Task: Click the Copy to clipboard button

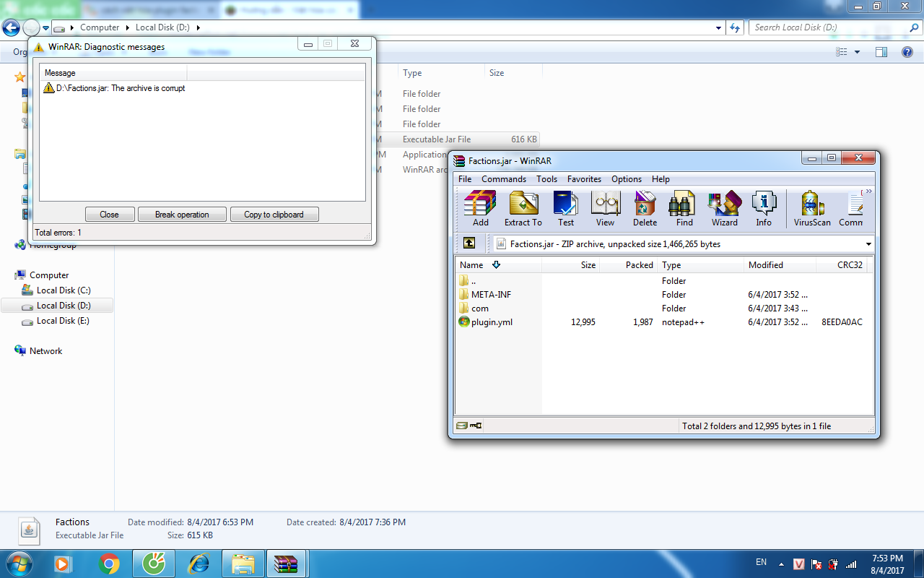Action: 274,215
